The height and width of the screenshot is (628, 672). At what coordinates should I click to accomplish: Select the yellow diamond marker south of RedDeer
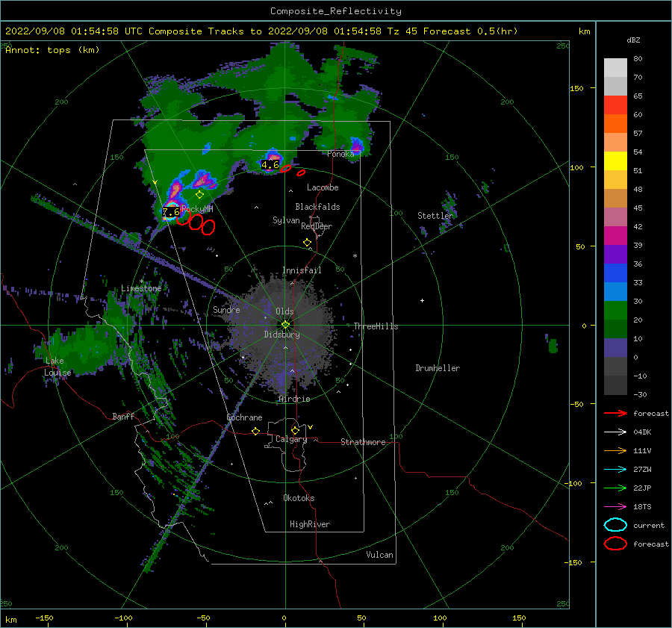(308, 243)
